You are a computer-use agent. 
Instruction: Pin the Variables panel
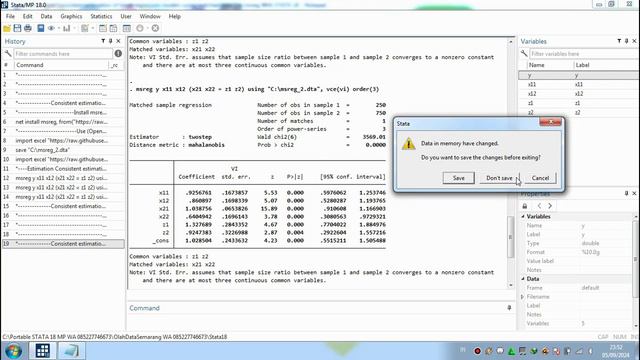(627, 41)
